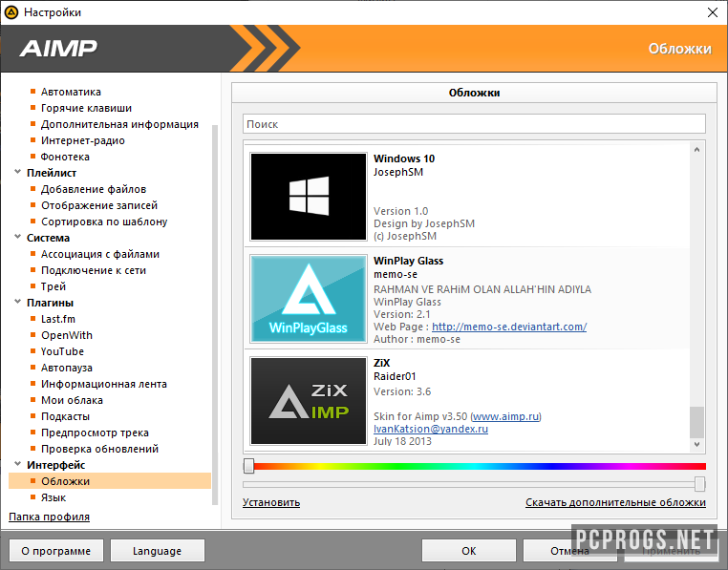Image resolution: width=728 pixels, height=570 pixels.
Task: Click the О программе button
Action: coord(56,551)
